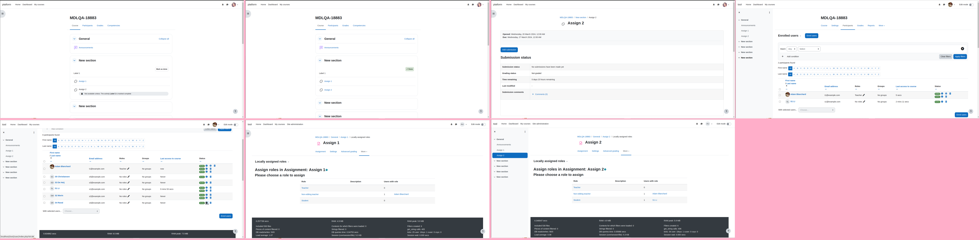This screenshot has height=240, width=980.
Task: Edit S5 Christiansen's roles pencil icon
Action: click(129, 177)
